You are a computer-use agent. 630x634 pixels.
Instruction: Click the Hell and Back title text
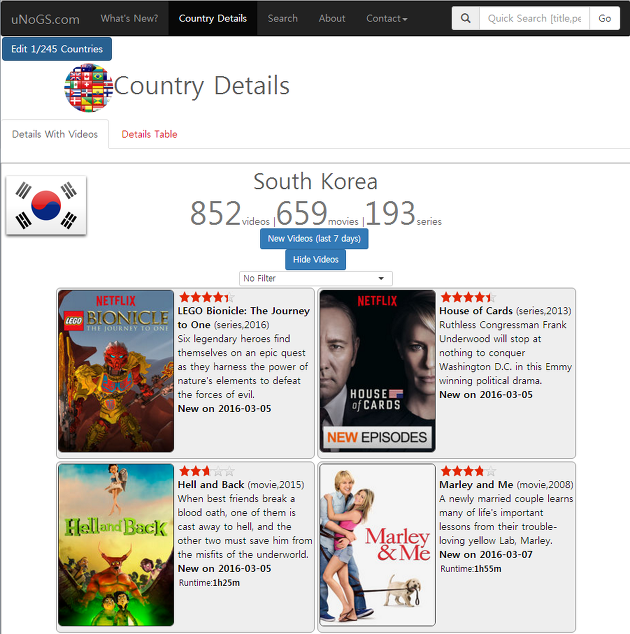[x=211, y=484]
